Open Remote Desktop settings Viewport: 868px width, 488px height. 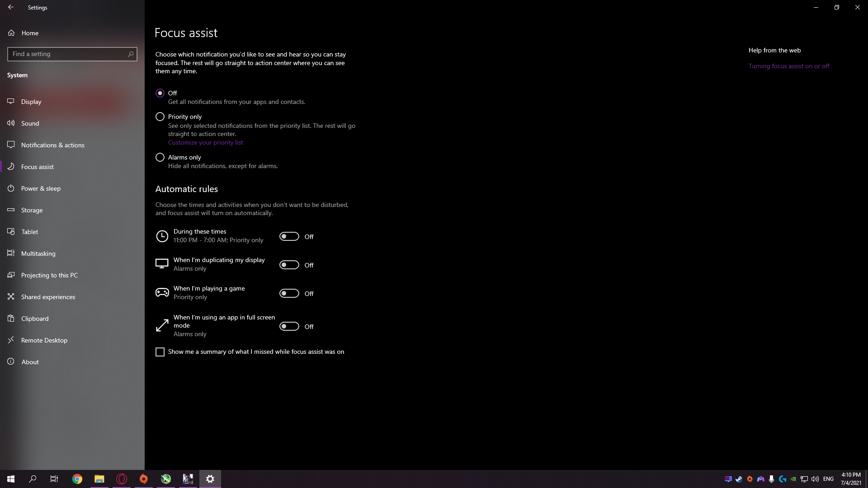point(72,340)
